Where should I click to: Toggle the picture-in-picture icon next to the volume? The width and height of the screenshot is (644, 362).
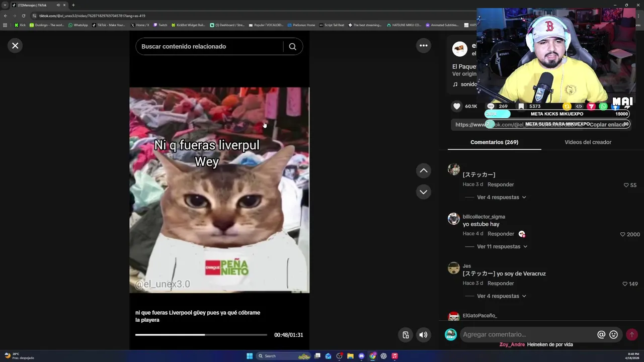pos(406,335)
